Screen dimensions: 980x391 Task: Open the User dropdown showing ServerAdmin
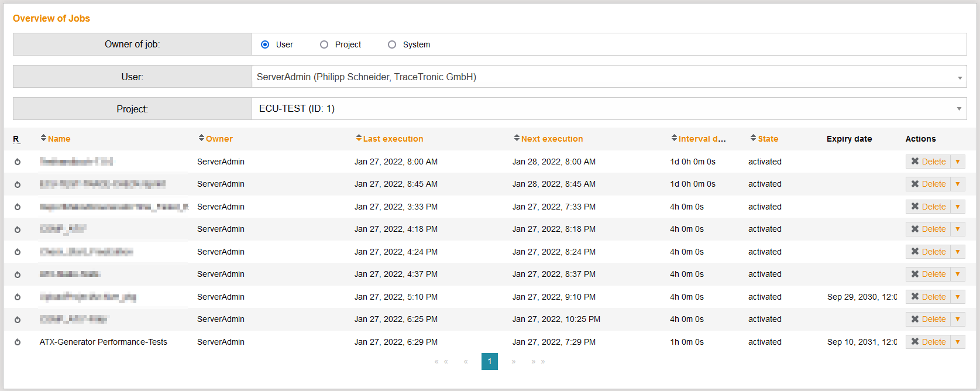[x=608, y=77]
